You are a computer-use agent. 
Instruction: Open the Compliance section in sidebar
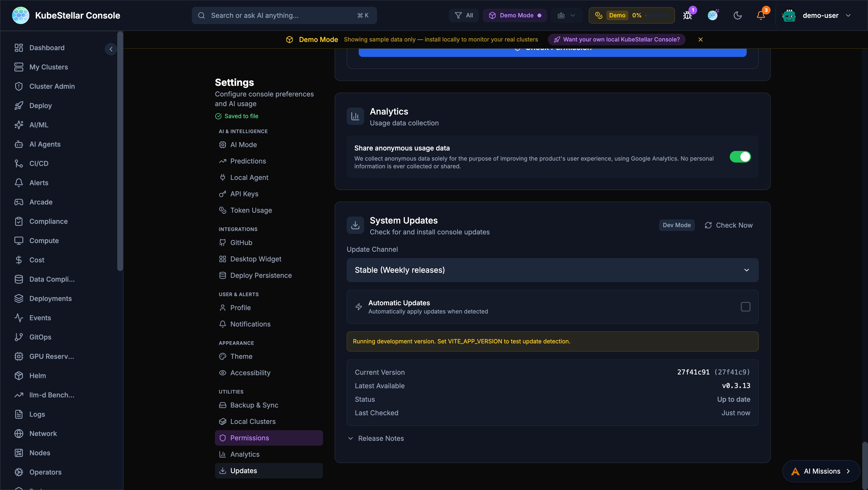point(48,221)
